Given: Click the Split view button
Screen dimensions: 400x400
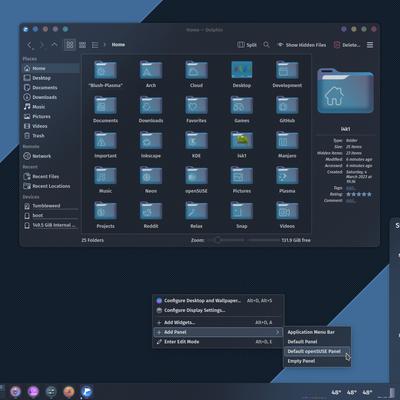Looking at the screenshot, I should click(247, 45).
